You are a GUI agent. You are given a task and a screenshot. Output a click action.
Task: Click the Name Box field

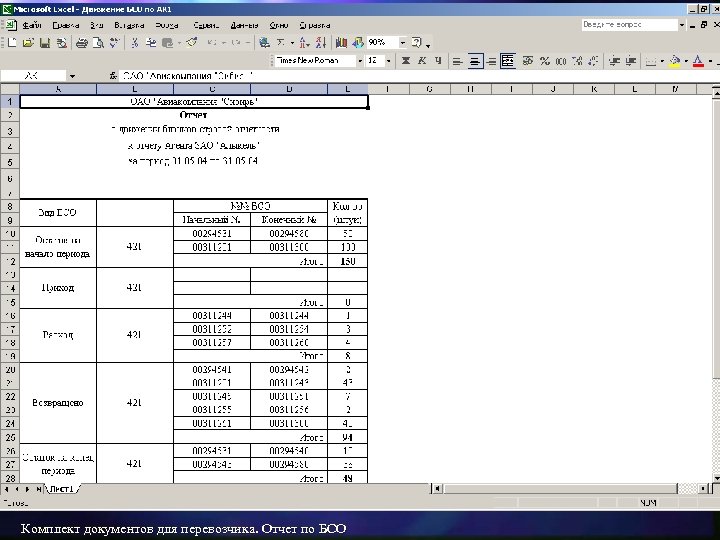coord(34,76)
